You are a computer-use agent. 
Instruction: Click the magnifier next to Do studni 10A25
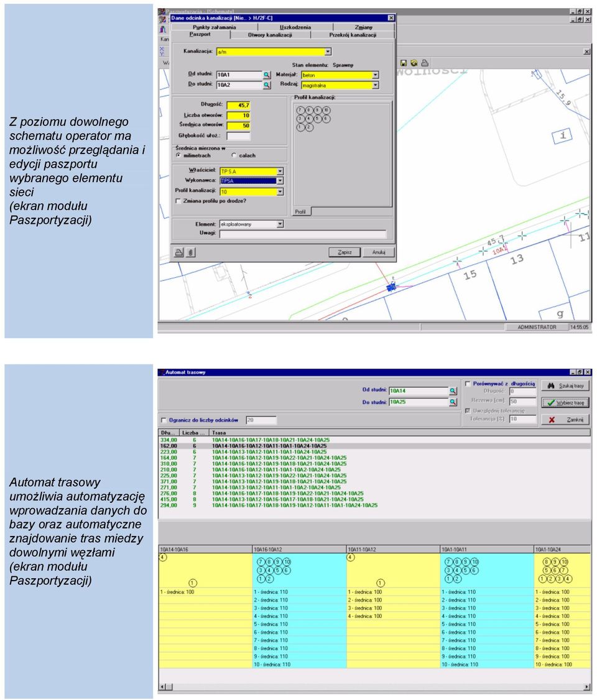pyautogui.click(x=453, y=402)
